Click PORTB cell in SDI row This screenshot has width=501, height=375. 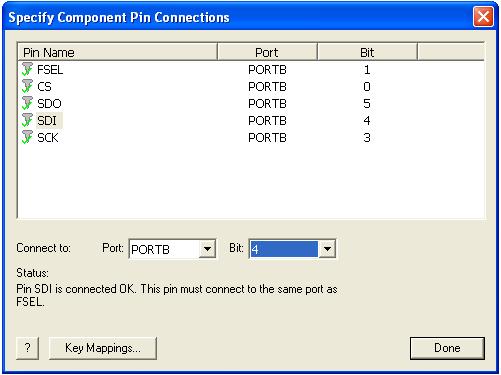[x=267, y=121]
